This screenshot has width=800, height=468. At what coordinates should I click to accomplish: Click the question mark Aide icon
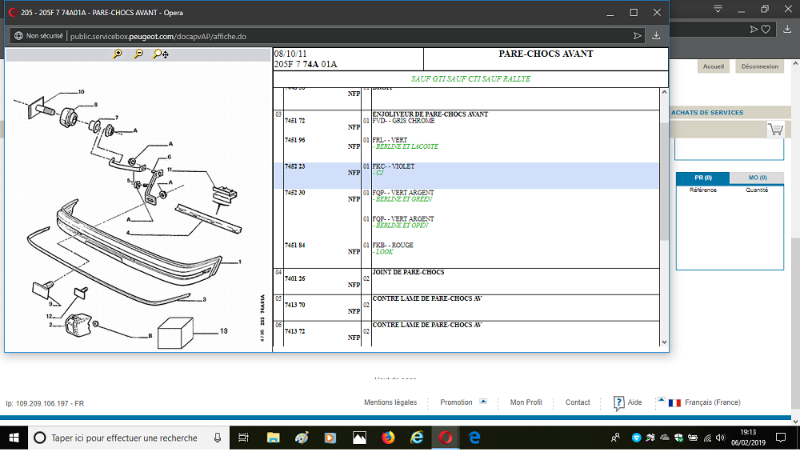click(618, 403)
